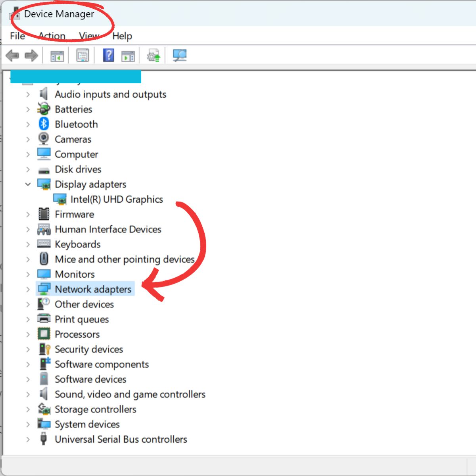
Task: Select the Print queues label
Action: [x=82, y=319]
